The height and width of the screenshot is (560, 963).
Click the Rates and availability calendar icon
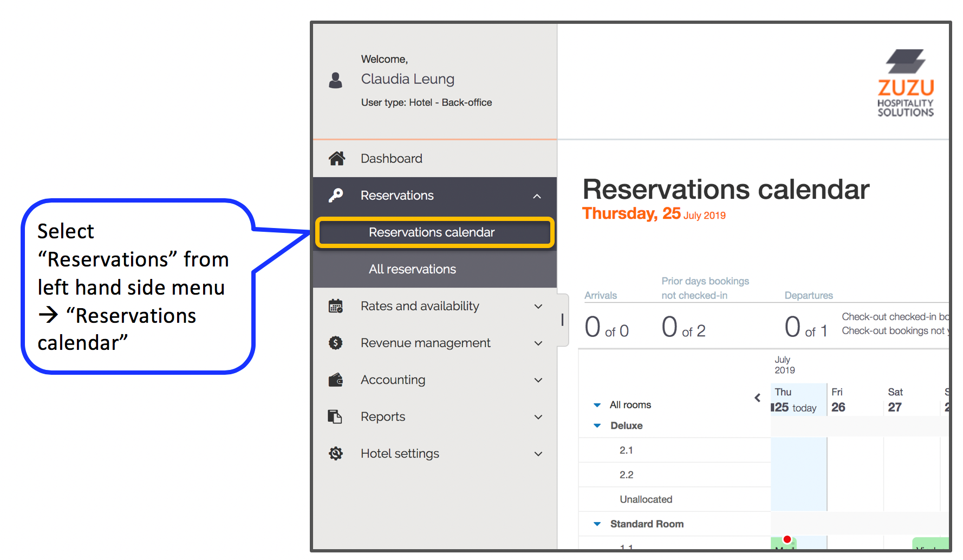point(336,306)
